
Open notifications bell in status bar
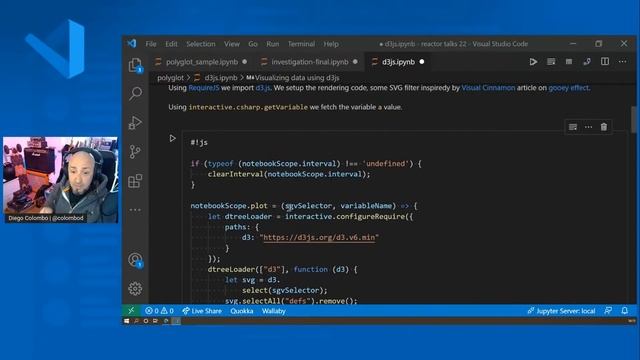pos(624,311)
